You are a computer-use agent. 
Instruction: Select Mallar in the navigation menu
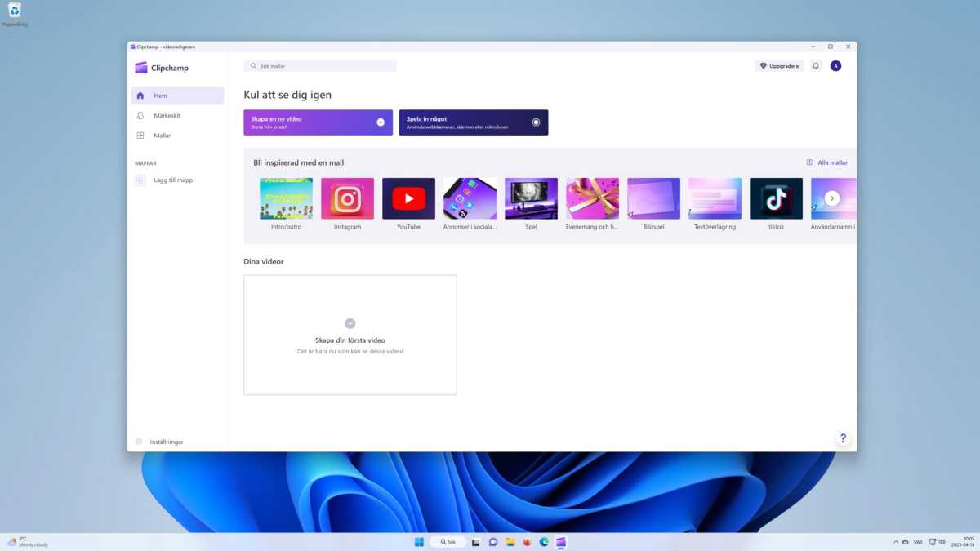(163, 135)
